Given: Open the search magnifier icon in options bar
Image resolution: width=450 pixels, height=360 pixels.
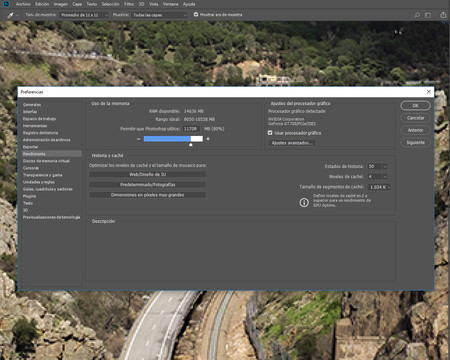Looking at the screenshot, I should click(x=417, y=15).
